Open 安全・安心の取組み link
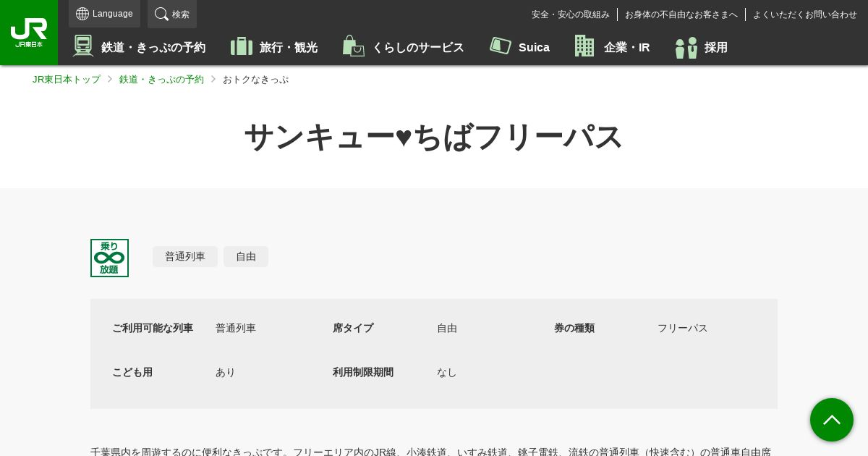The image size is (868, 456). (x=571, y=14)
